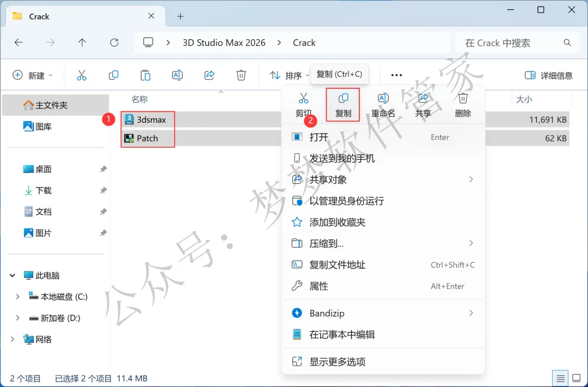Expand 本地磁盘 (C:) in the tree
Screen dimensions: 588x387
(17, 297)
